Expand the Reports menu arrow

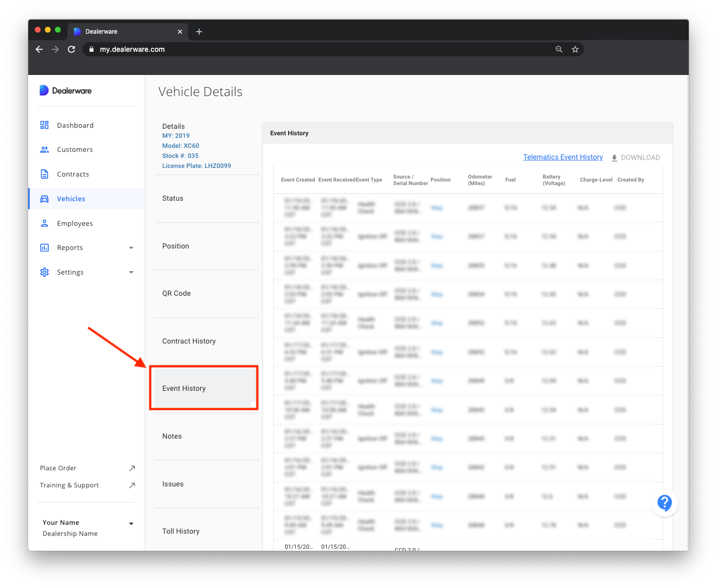pos(131,248)
